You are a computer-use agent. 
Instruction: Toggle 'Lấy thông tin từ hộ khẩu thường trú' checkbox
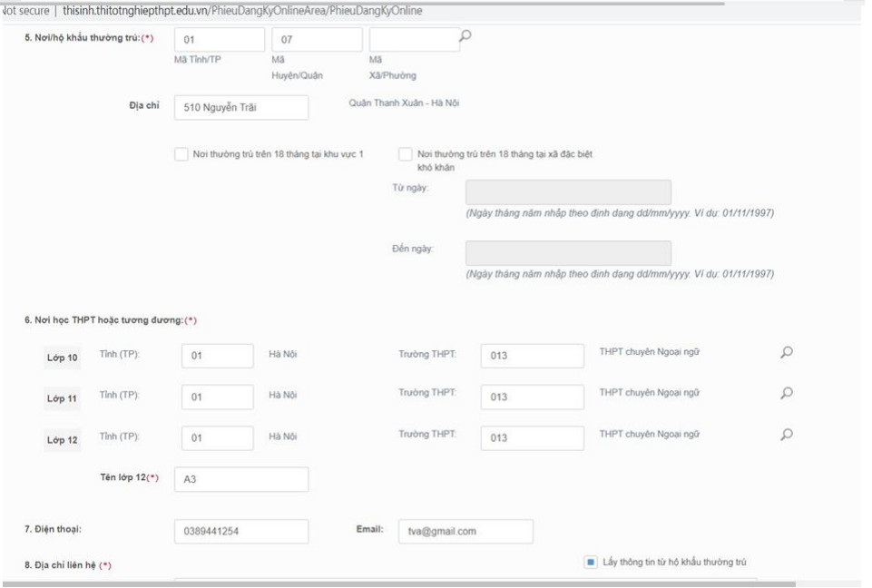tap(591, 563)
